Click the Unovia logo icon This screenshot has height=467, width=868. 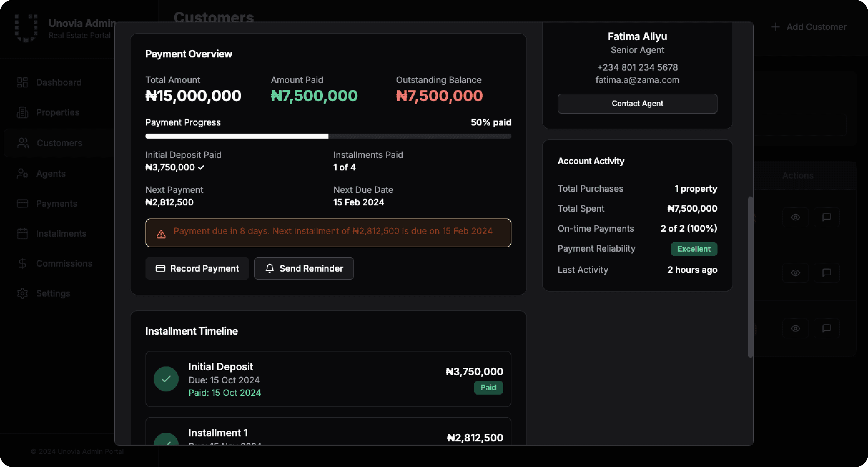tap(26, 28)
